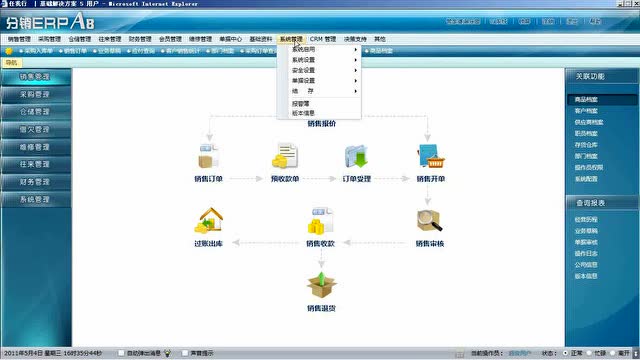This screenshot has width=640, height=360.
Task: Open 系统配置 in the 关联功能 panel
Action: [586, 179]
